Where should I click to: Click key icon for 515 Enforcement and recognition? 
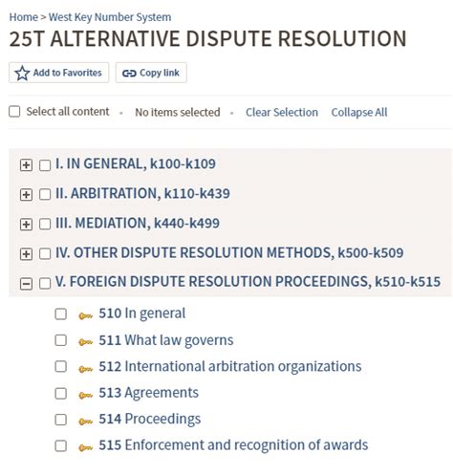click(85, 447)
